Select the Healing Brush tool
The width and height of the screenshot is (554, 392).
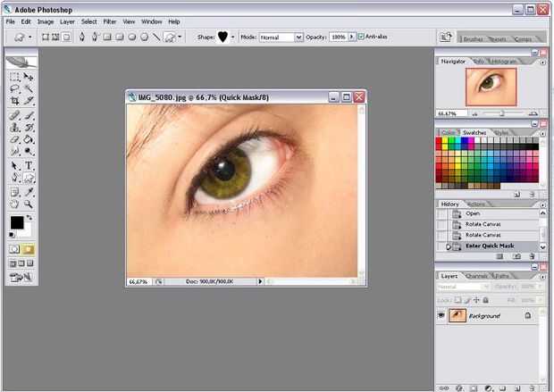coord(14,115)
